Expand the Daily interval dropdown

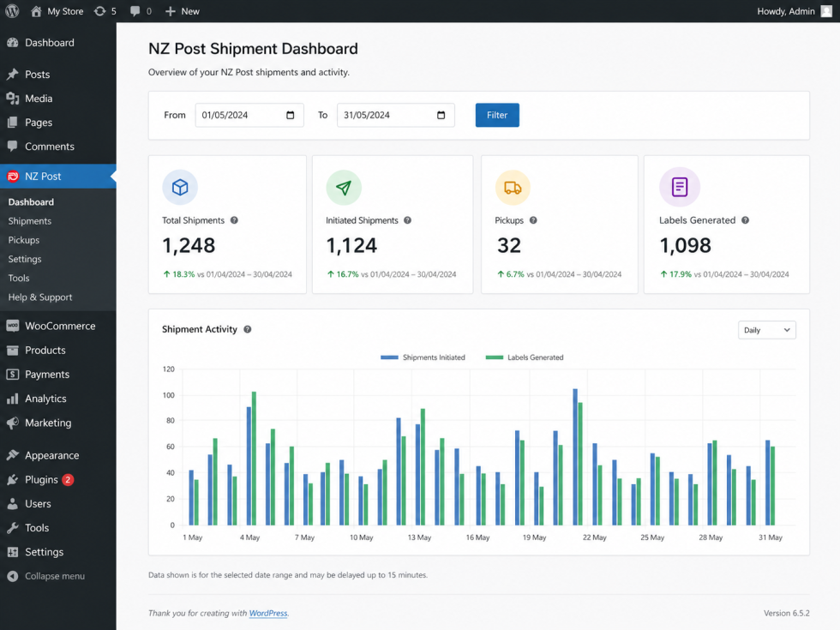pyautogui.click(x=766, y=330)
